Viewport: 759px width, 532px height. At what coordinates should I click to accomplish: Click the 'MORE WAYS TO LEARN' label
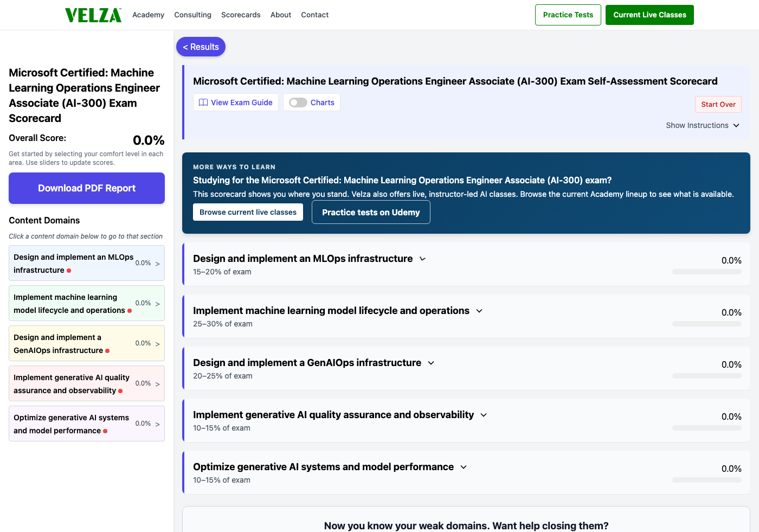pos(234,167)
